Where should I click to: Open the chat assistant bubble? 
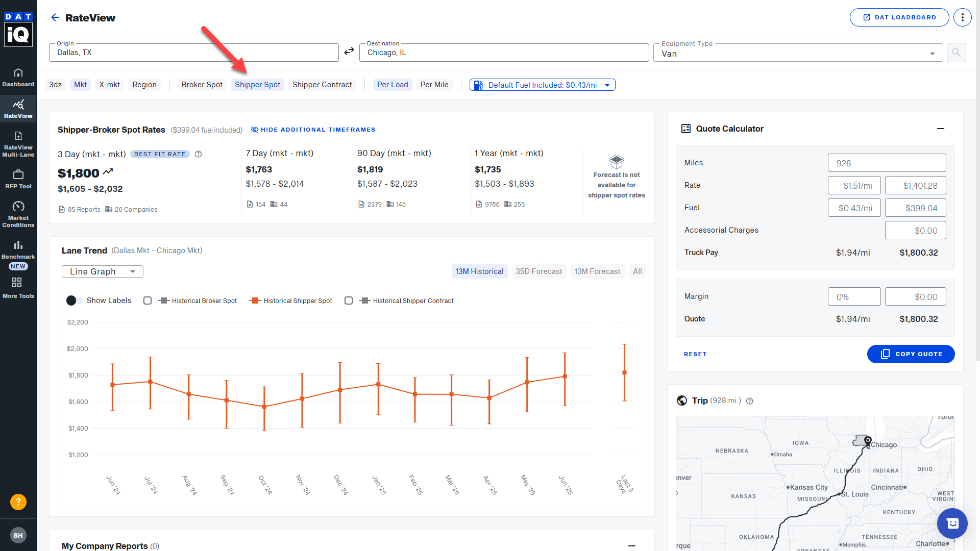tap(952, 523)
